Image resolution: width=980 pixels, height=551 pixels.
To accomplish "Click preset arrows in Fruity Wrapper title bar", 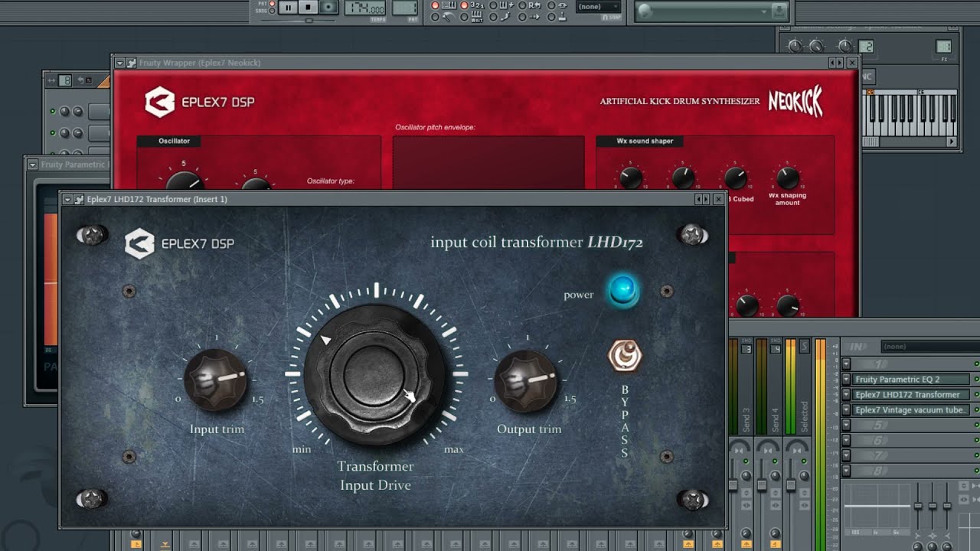I will 835,63.
